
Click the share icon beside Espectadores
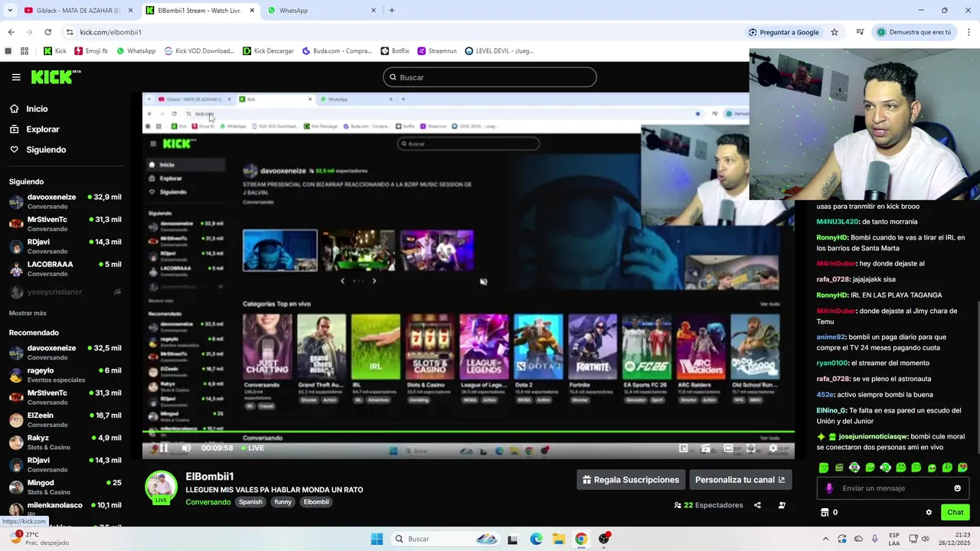coord(757,505)
